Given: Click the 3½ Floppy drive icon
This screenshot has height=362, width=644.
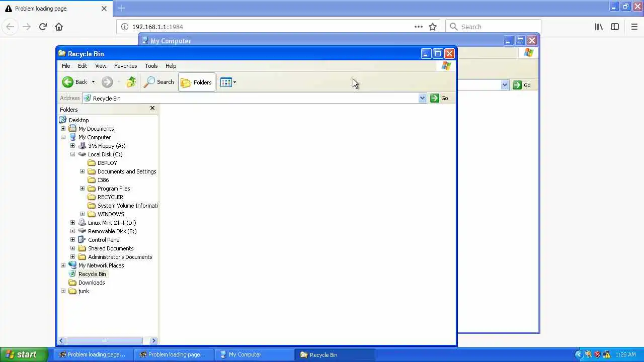Looking at the screenshot, I should click(82, 146).
